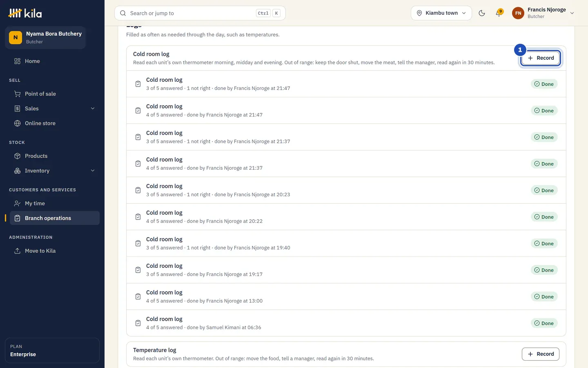Record a new Temperature log
This screenshot has height=368, width=588.
[541, 354]
